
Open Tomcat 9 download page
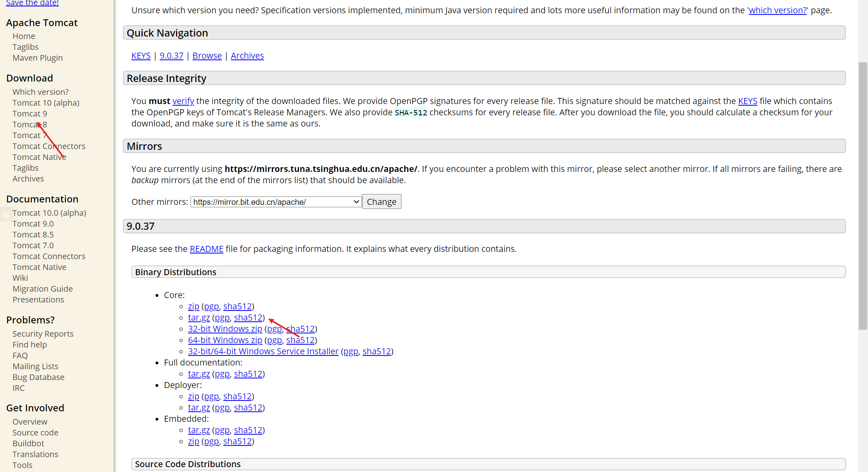30,114
